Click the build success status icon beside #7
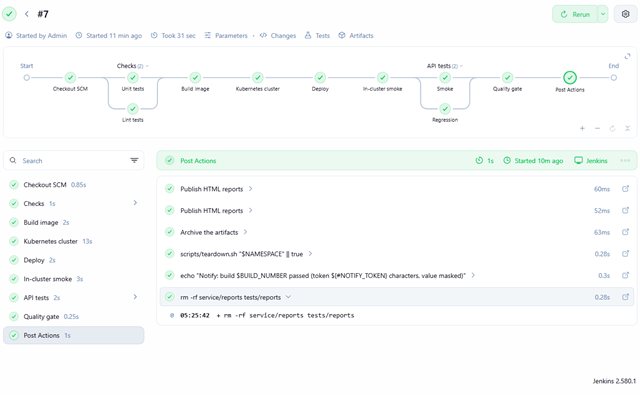 pyautogui.click(x=9, y=14)
